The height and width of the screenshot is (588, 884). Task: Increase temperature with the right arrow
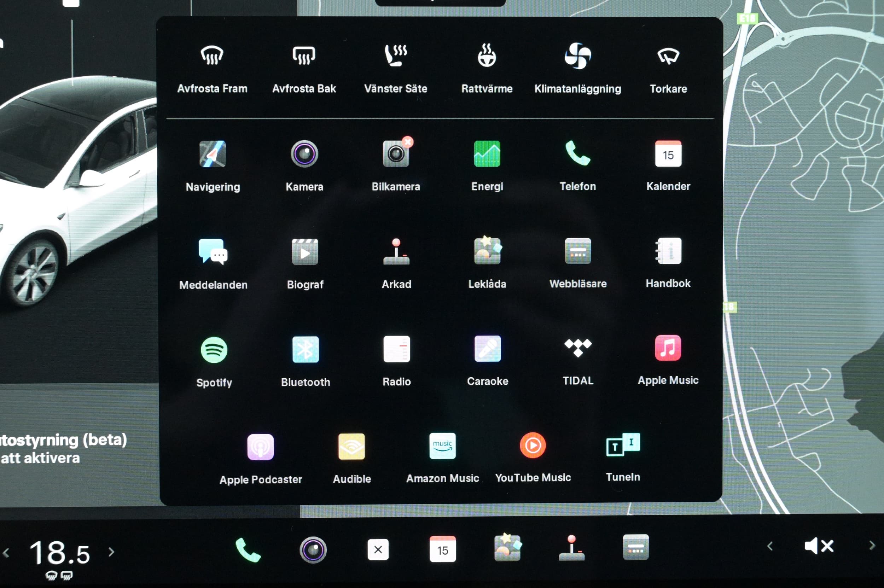pyautogui.click(x=111, y=552)
